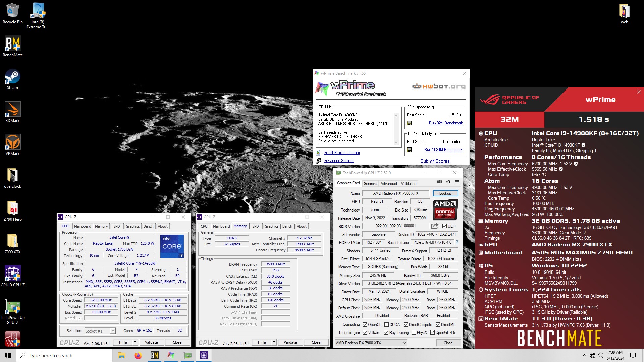Click the Close button in GPU-Z
Viewport: 644px width, 362px height.
448,343
